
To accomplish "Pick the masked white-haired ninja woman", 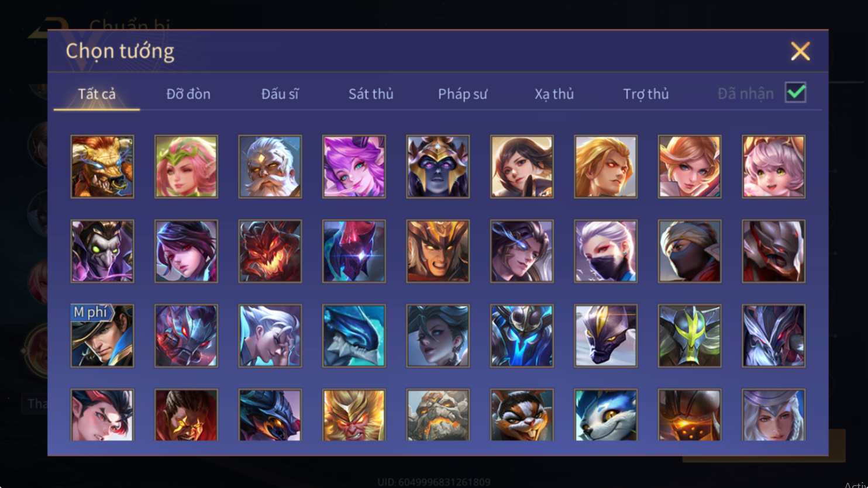I will pos(606,251).
